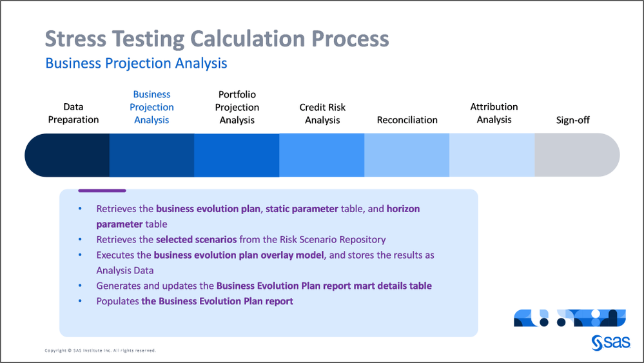Click the blue Business Projection Analysis subtitle

[136, 63]
